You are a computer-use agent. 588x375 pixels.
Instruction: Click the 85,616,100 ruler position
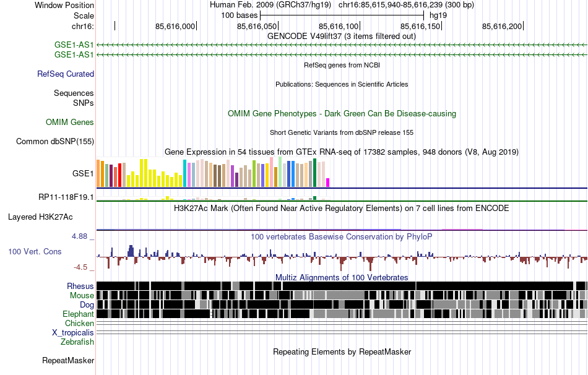click(339, 26)
